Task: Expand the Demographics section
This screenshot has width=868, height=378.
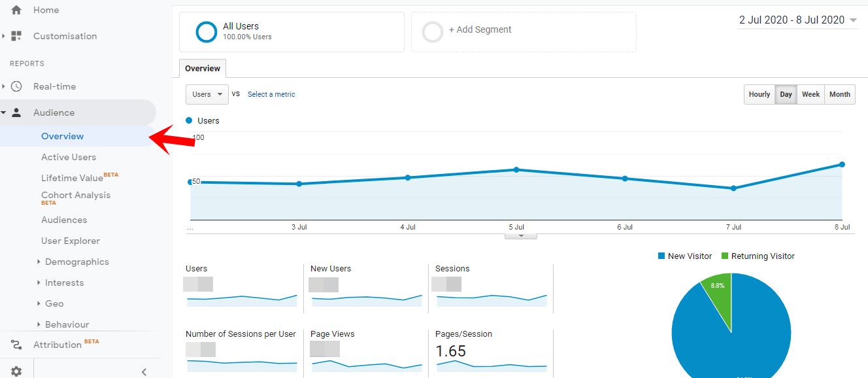Action: (76, 262)
